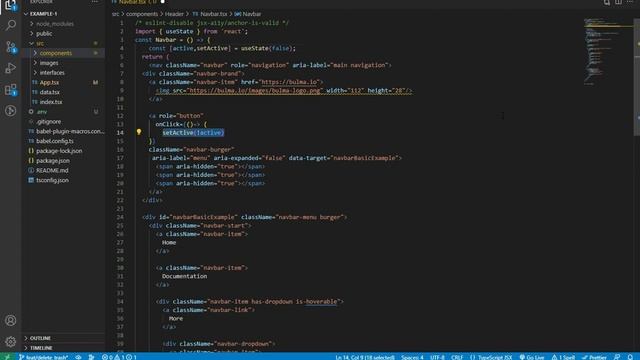The height and width of the screenshot is (360, 640).
Task: Open the Accounts menu icon
Action: click(11, 320)
